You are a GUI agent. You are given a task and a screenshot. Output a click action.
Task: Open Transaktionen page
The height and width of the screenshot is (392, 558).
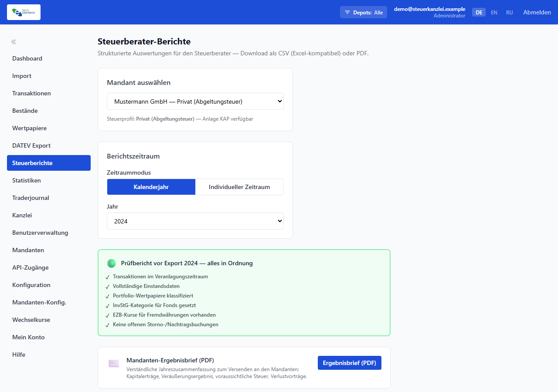click(49, 93)
